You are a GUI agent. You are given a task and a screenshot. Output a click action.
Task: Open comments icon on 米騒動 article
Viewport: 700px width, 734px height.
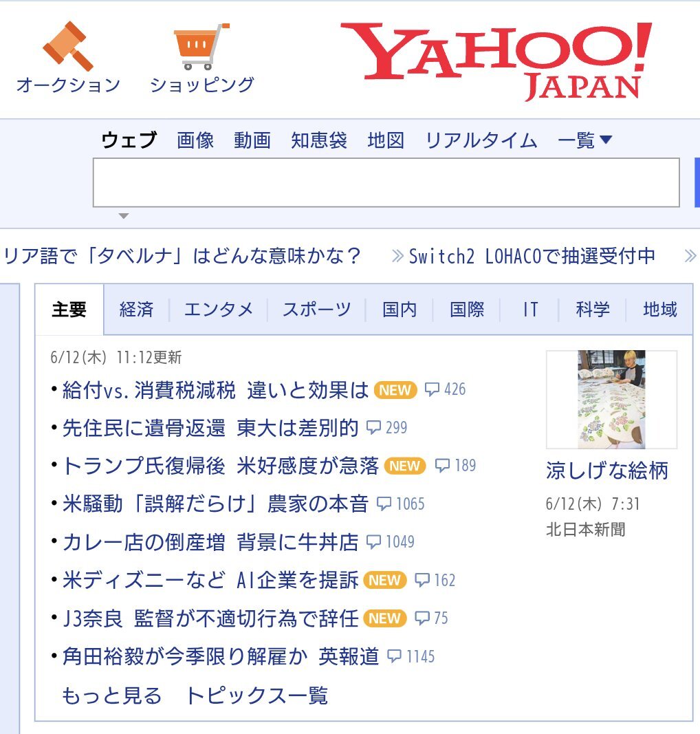coord(384,504)
